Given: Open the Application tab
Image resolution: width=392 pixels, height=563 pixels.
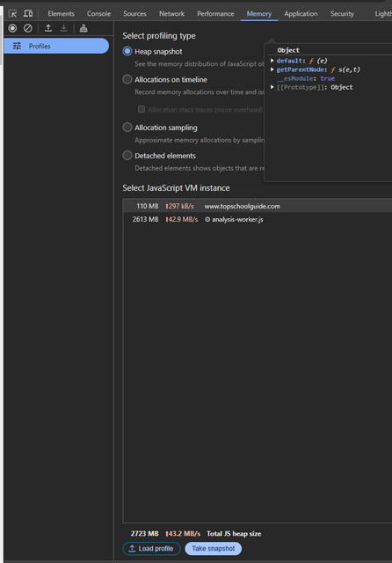Looking at the screenshot, I should click(x=301, y=14).
